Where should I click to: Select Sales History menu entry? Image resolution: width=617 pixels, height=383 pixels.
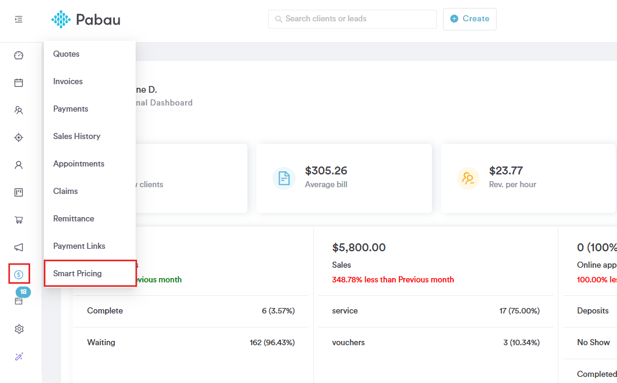point(77,136)
